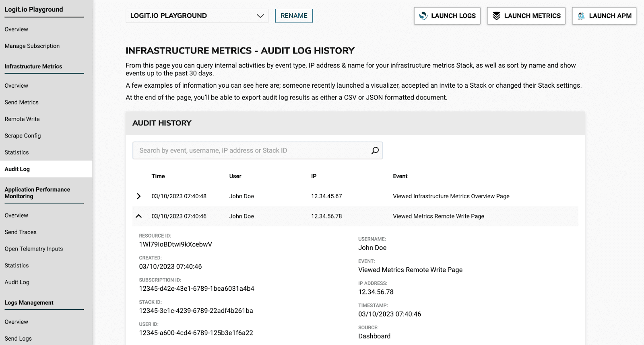Click the Launch APM icon
Viewport: 644px width, 345px height.
(581, 16)
